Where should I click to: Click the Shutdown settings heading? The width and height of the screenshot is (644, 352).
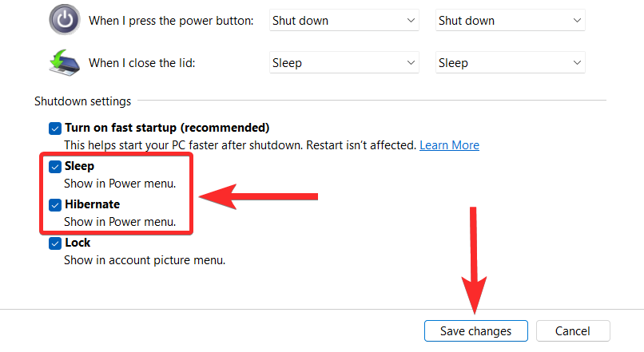pyautogui.click(x=83, y=101)
